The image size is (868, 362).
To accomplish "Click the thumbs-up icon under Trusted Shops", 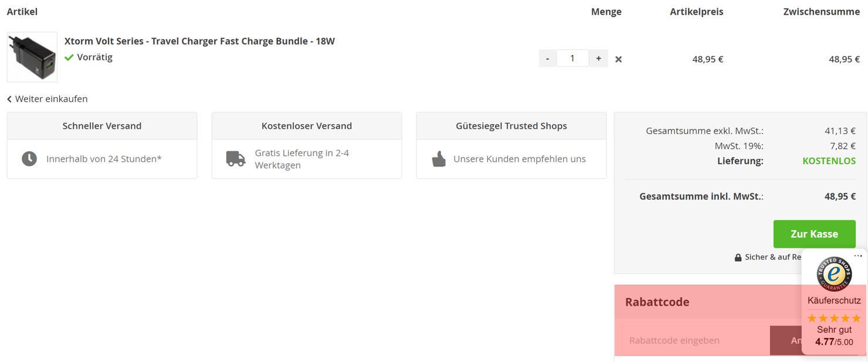I will point(439,159).
